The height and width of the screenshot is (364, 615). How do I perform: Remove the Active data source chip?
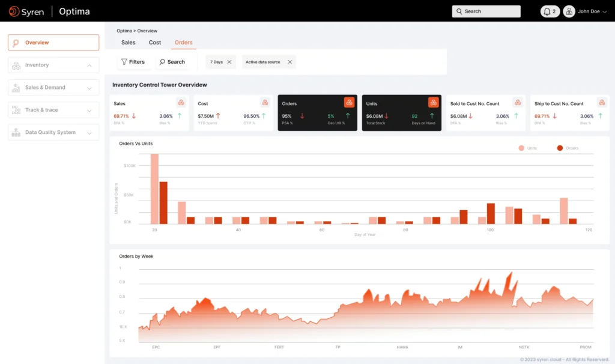(x=289, y=62)
